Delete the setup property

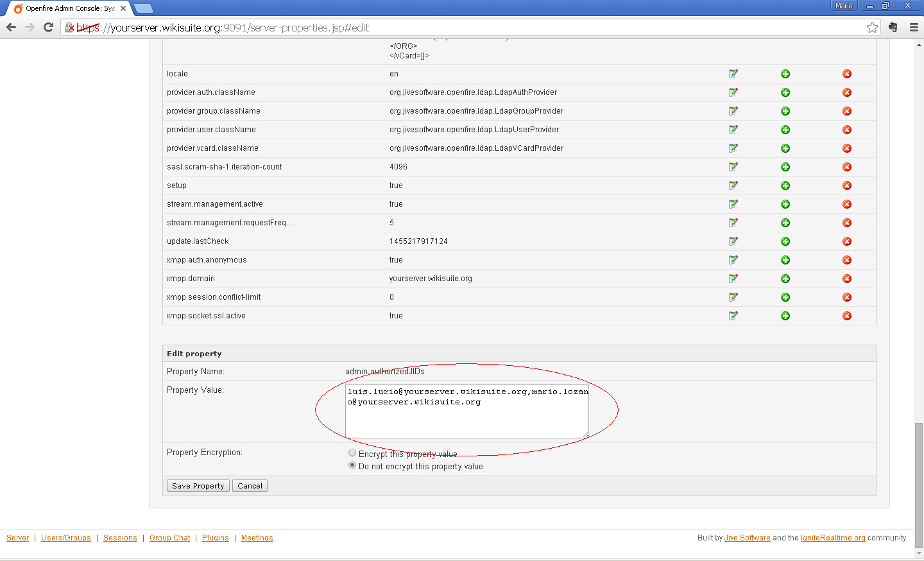point(846,186)
